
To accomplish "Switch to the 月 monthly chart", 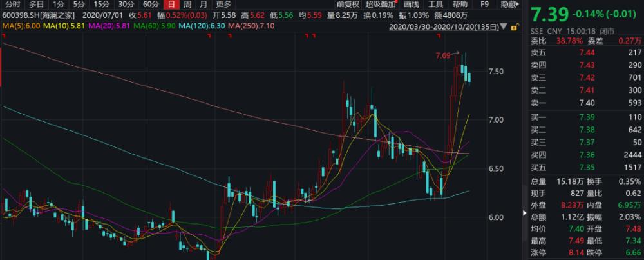I will point(204,4).
